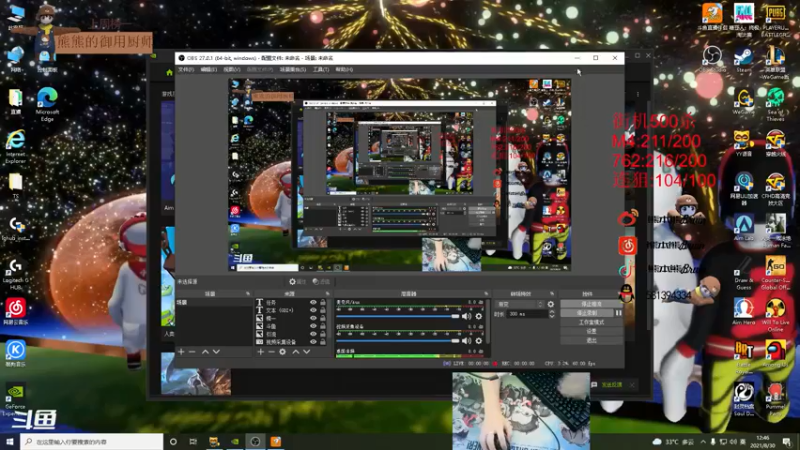Open the 视图(V) menu
Image resolution: width=800 pixels, height=450 pixels.
click(232, 69)
